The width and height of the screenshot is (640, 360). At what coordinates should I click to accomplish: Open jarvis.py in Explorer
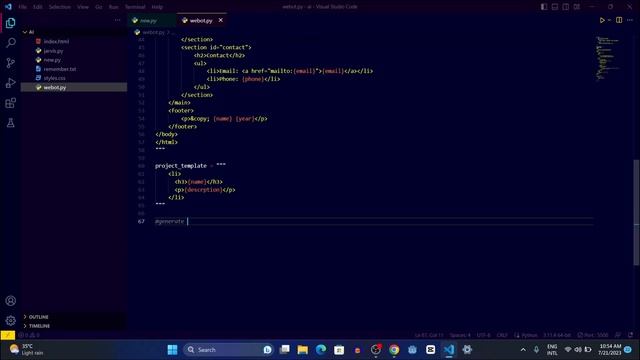pyautogui.click(x=73, y=51)
